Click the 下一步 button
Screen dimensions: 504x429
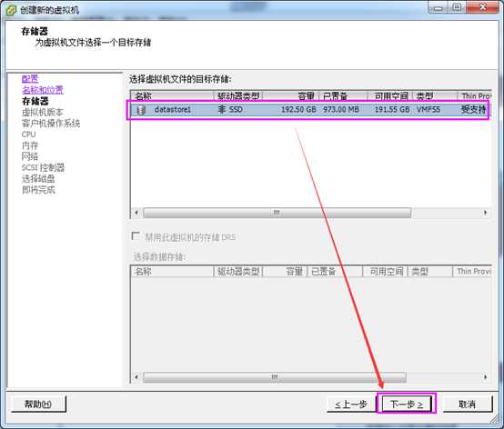[x=407, y=404]
